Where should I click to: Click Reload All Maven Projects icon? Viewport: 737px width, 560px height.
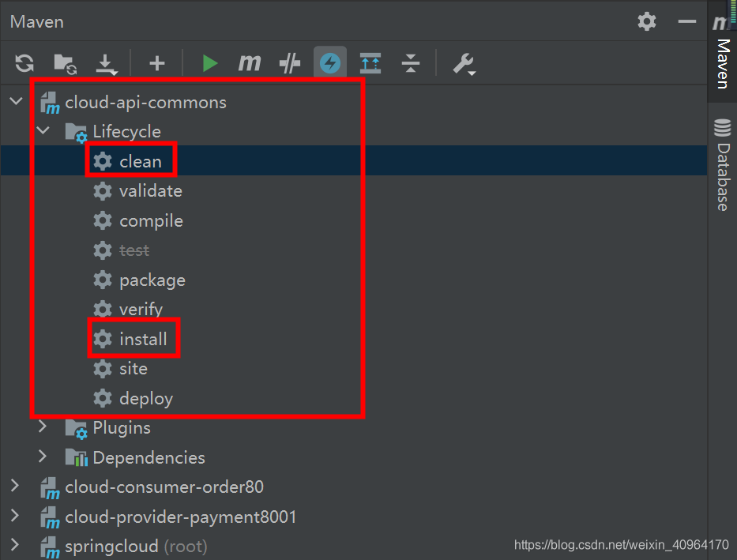(x=24, y=63)
